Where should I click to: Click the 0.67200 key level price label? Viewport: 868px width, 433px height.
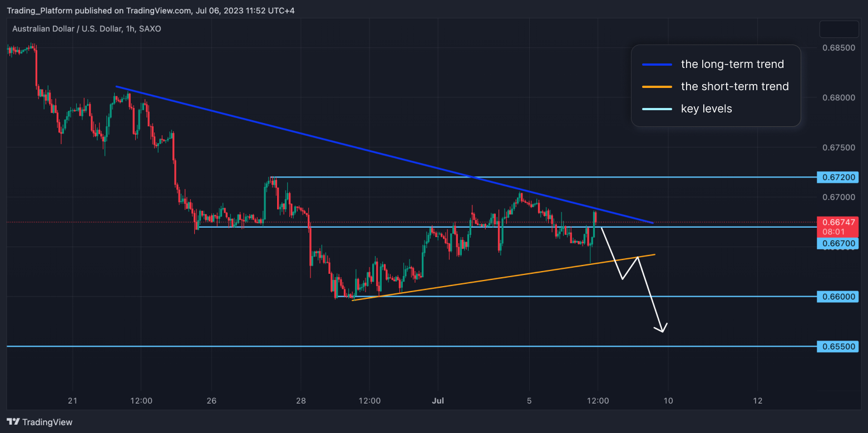pyautogui.click(x=837, y=177)
